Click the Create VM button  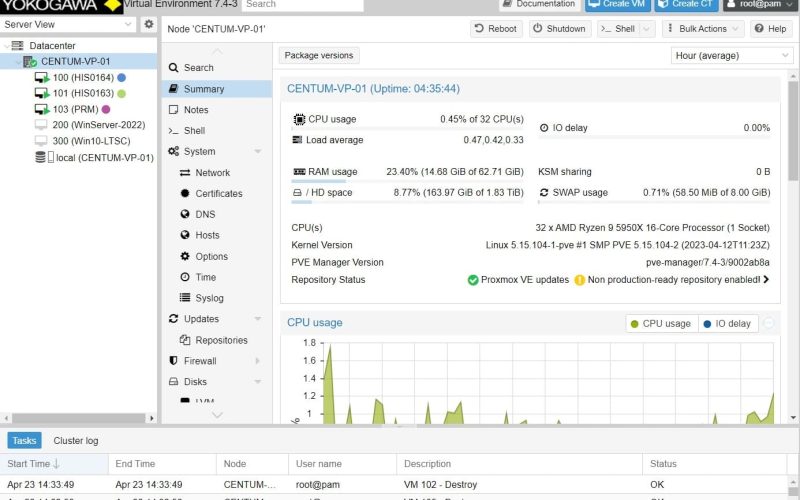click(x=617, y=5)
